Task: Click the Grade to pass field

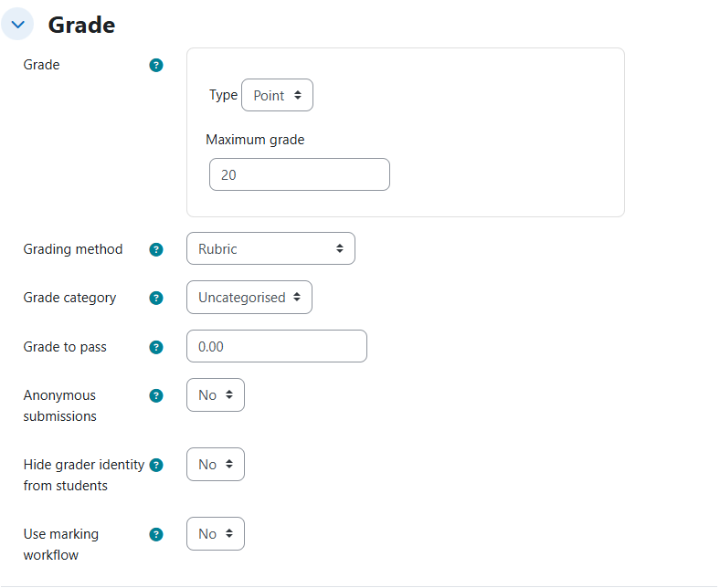Action: tap(277, 347)
